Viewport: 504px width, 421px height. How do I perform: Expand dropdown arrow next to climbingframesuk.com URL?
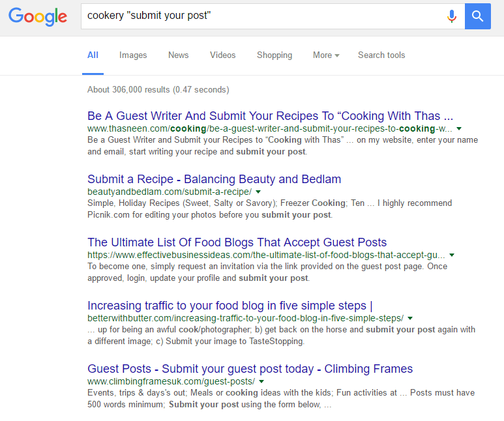point(261,382)
